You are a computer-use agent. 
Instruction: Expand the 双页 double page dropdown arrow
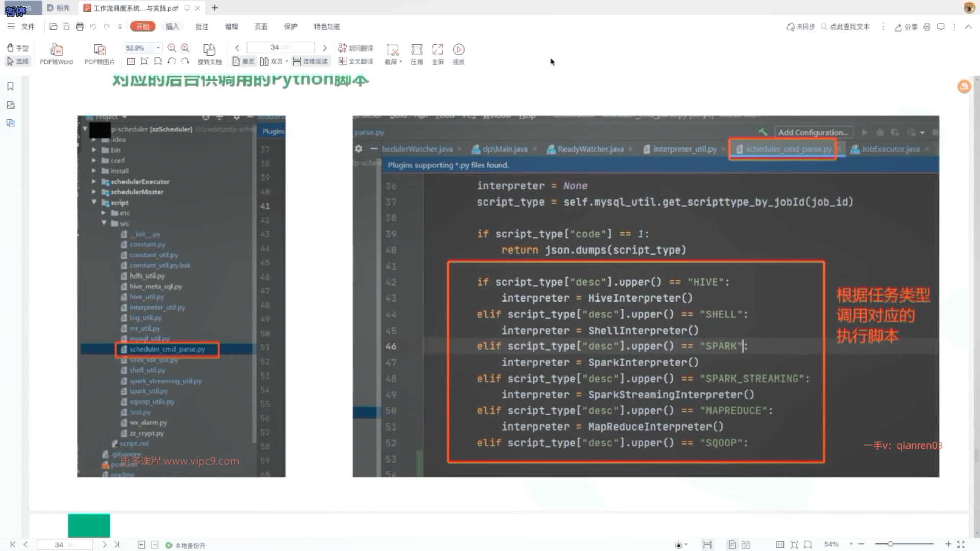[x=287, y=61]
